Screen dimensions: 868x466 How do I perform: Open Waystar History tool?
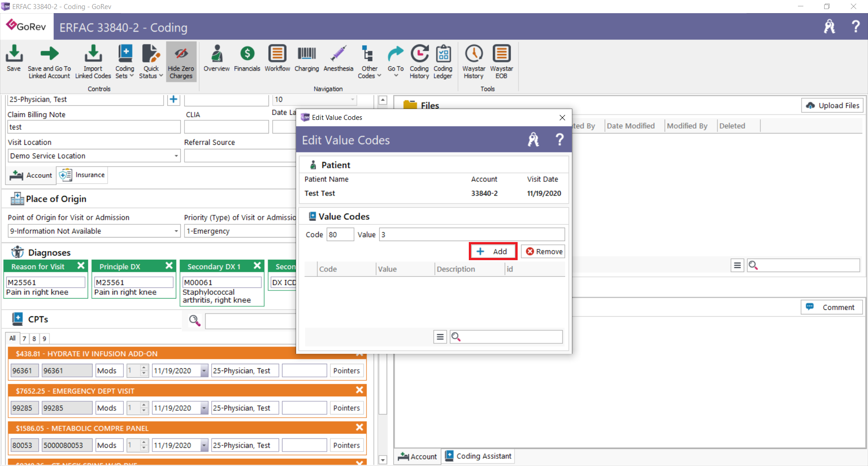tap(474, 62)
